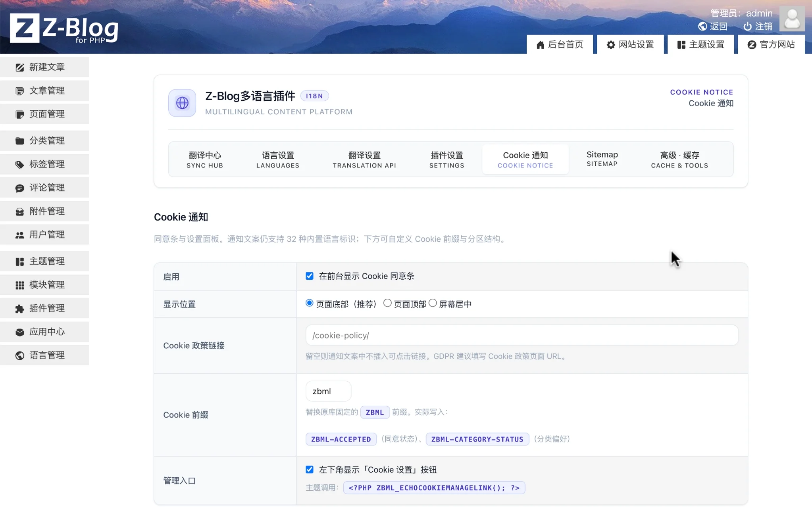812x507 pixels.
Task: Switch to Cookie 通知 tab
Action: 525,159
